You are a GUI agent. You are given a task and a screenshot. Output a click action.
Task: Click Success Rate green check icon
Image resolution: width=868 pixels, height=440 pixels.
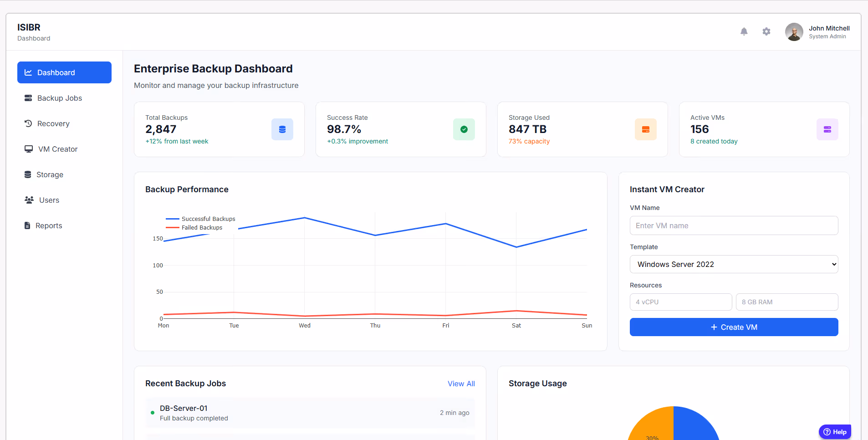[464, 129]
